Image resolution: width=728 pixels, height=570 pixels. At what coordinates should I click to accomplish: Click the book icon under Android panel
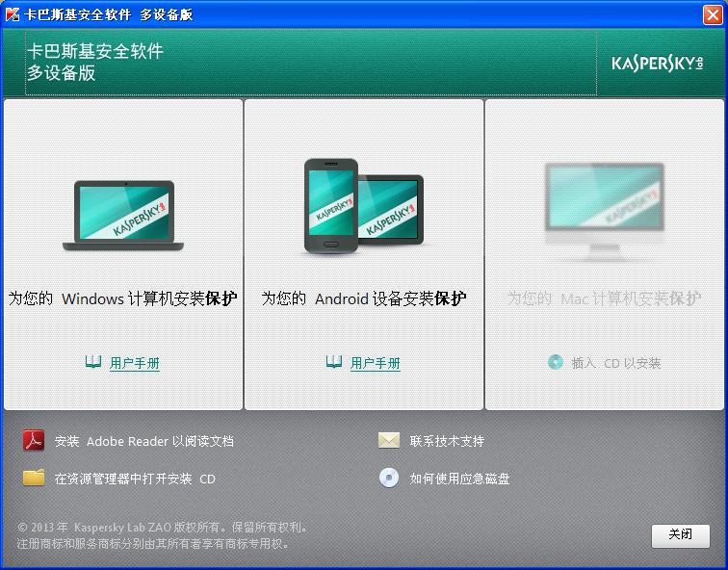click(333, 362)
